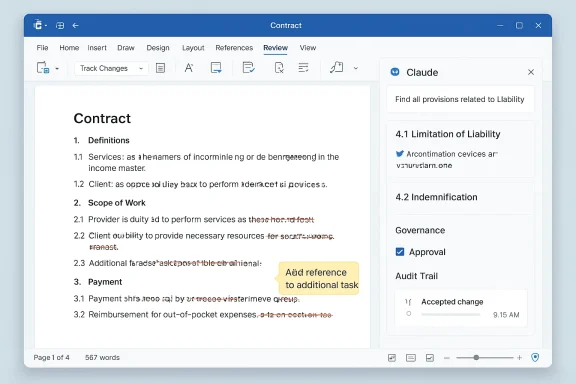Minimize the Contract window
The width and height of the screenshot is (576, 384).
pos(500,25)
